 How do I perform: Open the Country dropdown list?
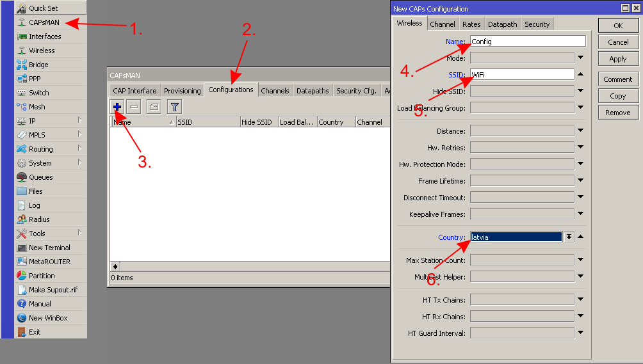tap(569, 237)
